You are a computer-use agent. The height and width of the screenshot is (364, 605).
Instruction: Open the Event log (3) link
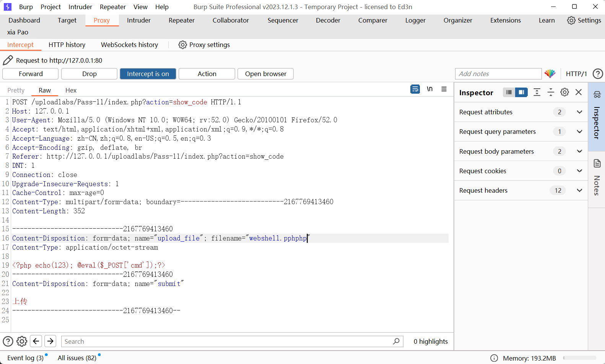(26, 358)
